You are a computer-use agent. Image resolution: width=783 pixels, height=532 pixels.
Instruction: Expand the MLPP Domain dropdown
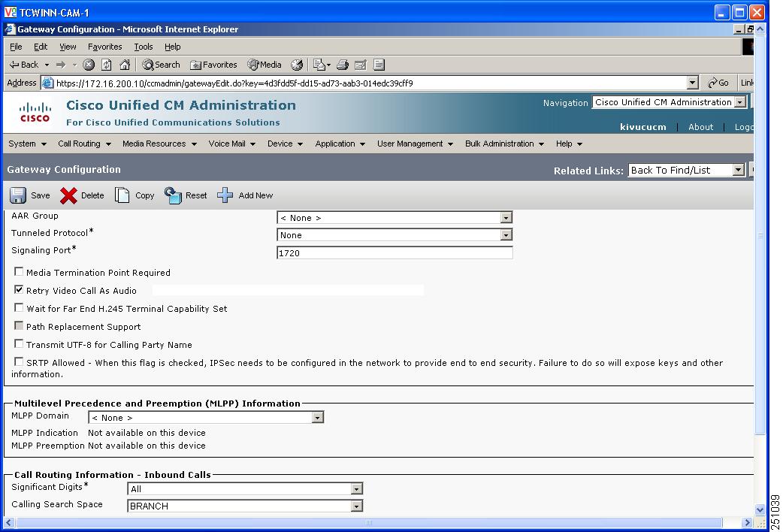206,417
